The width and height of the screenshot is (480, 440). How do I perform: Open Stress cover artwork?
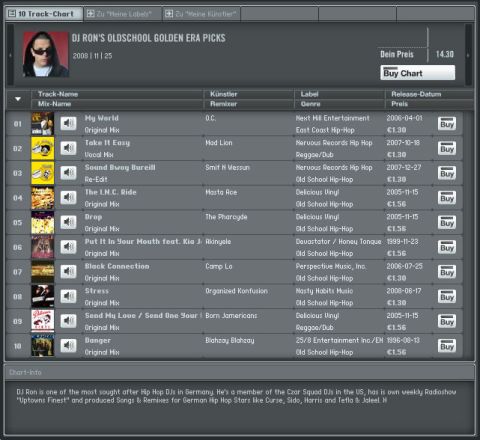pyautogui.click(x=42, y=296)
